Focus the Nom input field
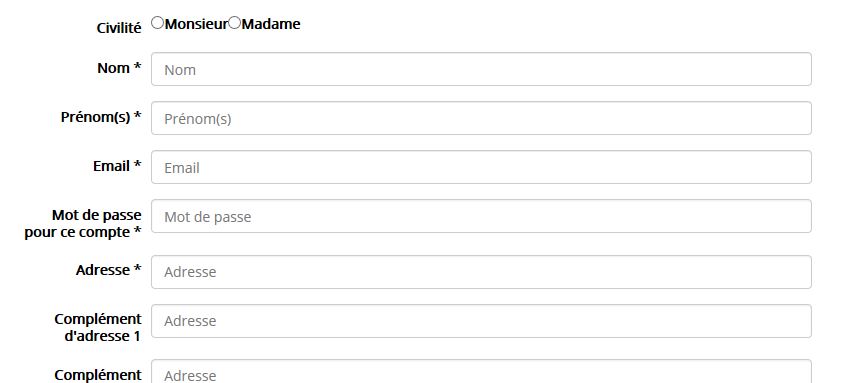The image size is (844, 383). click(481, 69)
